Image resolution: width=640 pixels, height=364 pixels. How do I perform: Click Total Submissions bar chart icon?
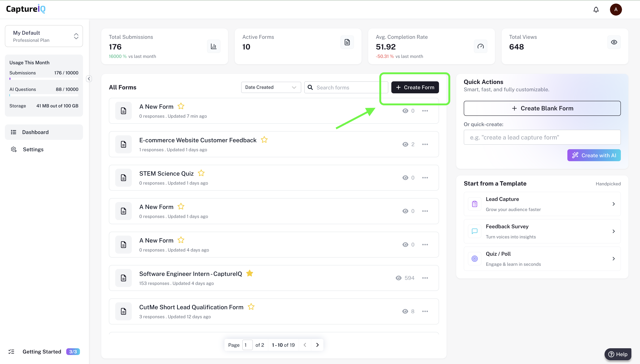point(214,46)
